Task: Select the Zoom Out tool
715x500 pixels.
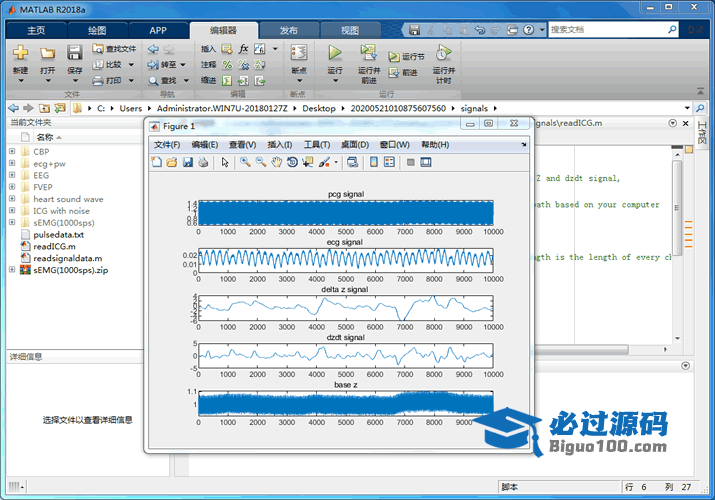Action: tap(261, 162)
